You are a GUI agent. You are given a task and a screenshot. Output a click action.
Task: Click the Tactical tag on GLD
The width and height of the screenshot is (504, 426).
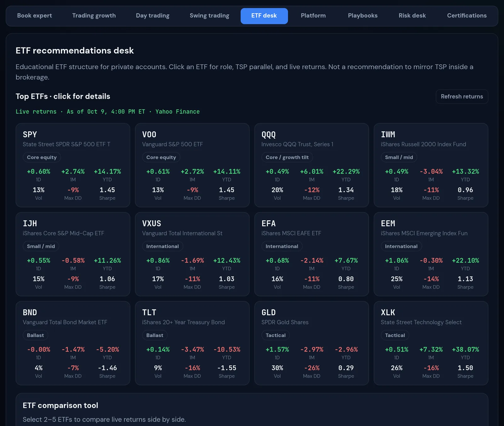tap(276, 335)
